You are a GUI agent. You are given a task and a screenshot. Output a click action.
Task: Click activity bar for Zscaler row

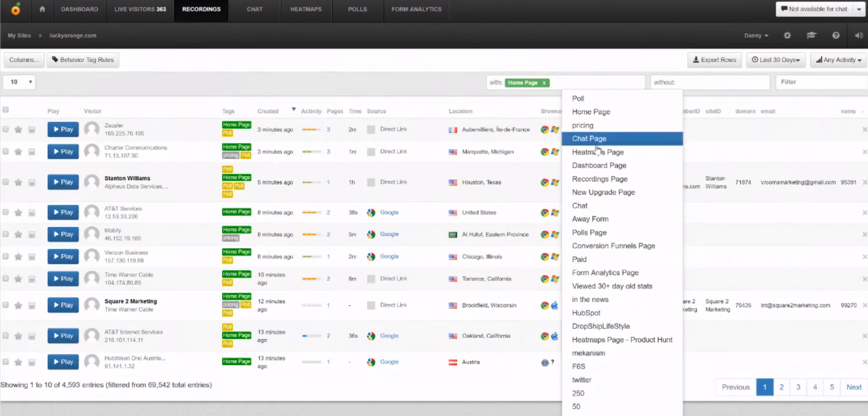311,130
